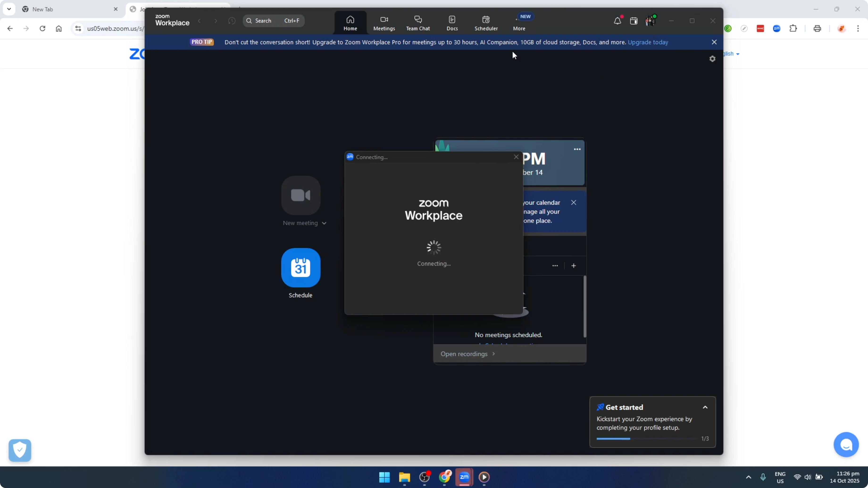
Task: Reload the page in Chrome
Action: pyautogui.click(x=42, y=29)
